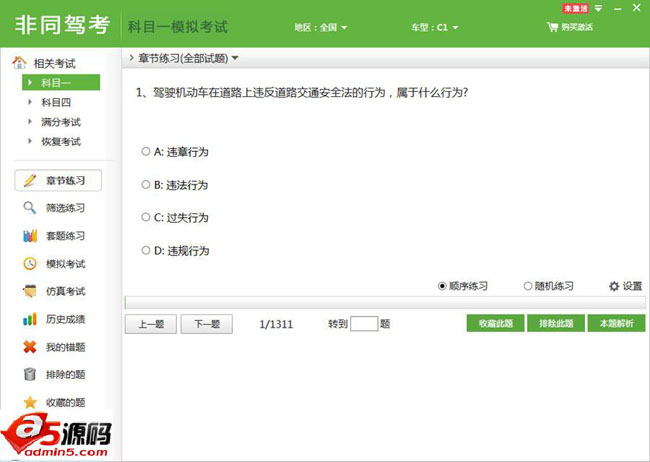This screenshot has height=462, width=650.
Task: Go to previous question with 上一题
Action: [x=151, y=324]
